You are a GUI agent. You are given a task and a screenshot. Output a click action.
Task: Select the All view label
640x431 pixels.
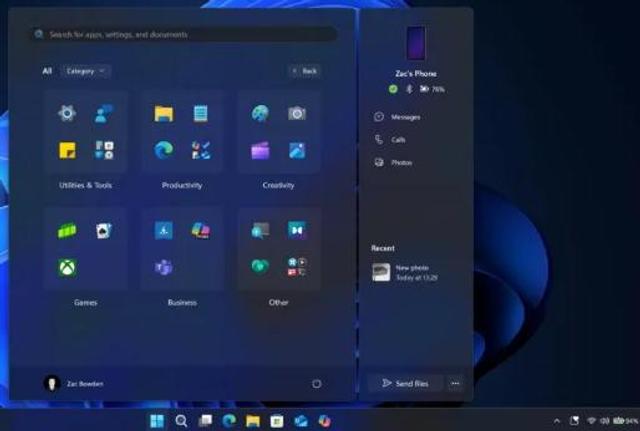(x=47, y=71)
